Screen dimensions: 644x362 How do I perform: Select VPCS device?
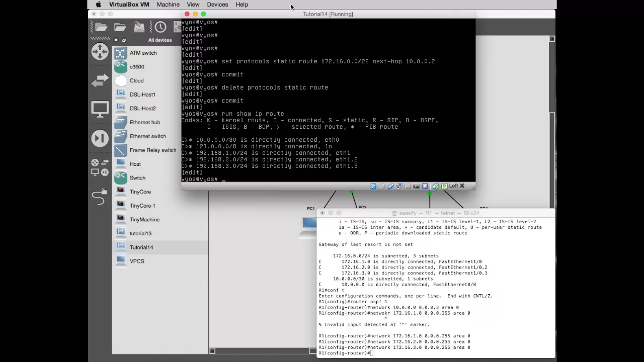pos(160,261)
